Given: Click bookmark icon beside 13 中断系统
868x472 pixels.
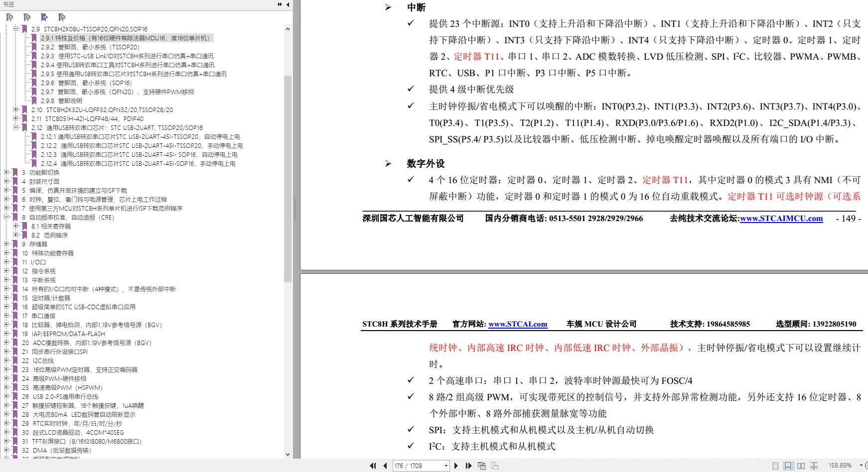Looking at the screenshot, I should [15, 280].
